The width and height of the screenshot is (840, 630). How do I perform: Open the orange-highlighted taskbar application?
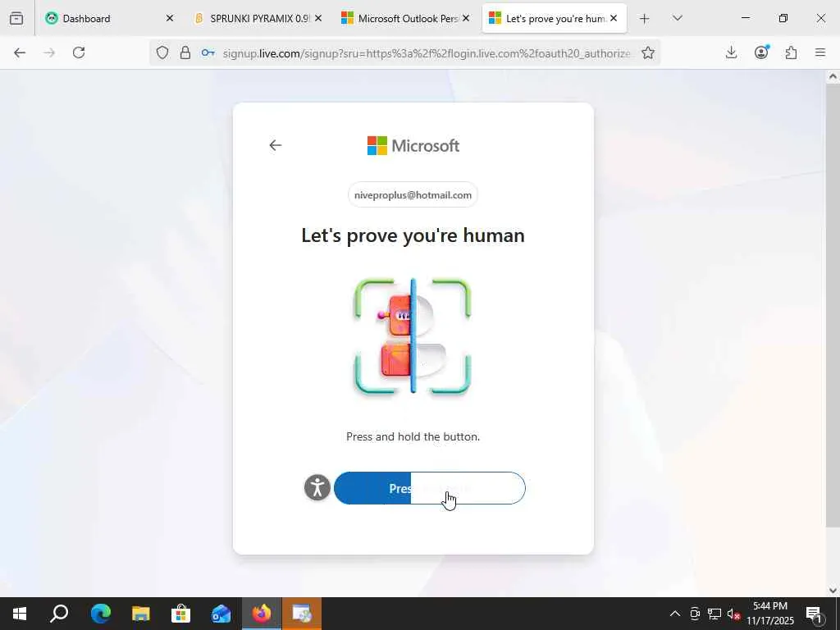pyautogui.click(x=302, y=614)
